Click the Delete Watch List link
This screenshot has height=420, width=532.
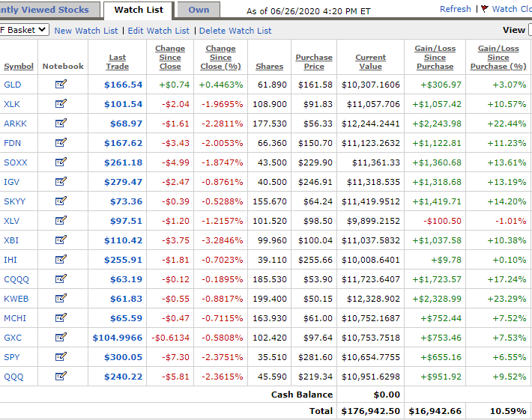point(235,31)
